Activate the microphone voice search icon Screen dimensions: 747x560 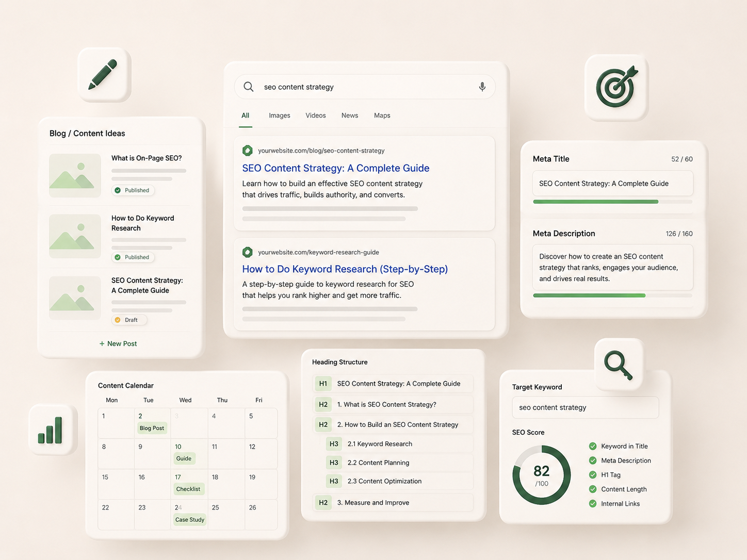click(482, 87)
